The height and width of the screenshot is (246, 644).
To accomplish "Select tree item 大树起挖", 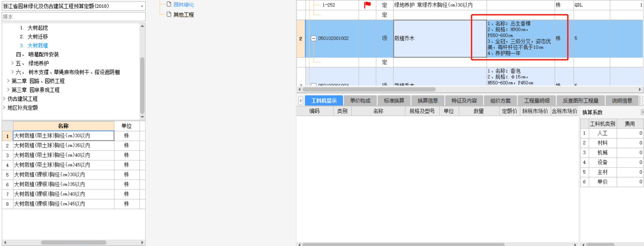I will (x=38, y=28).
